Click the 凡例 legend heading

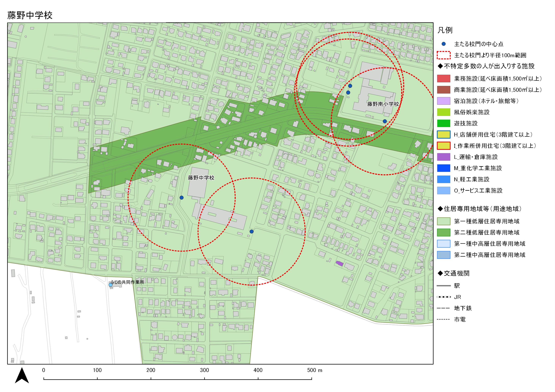click(445, 30)
